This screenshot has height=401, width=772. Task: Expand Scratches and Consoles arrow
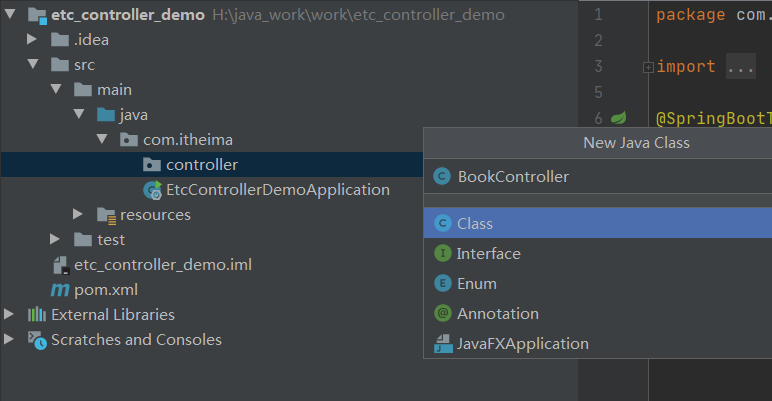click(x=9, y=339)
